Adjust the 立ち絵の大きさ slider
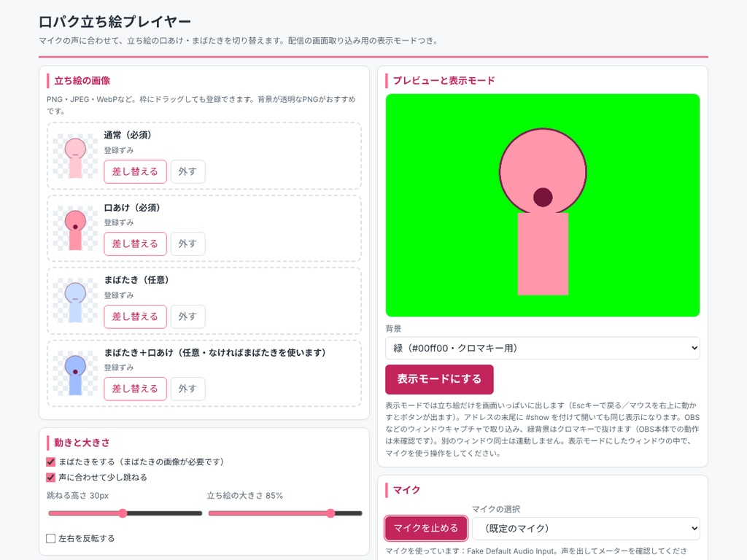747x560 pixels. (x=285, y=513)
